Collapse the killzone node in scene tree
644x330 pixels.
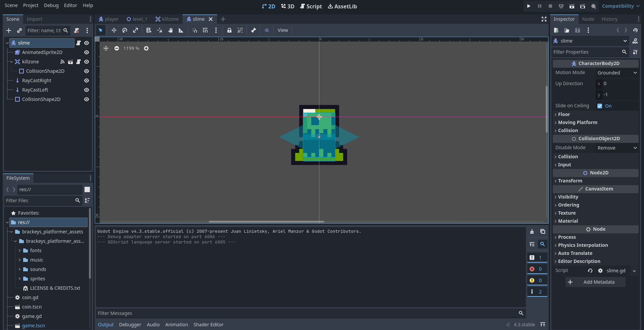[x=11, y=62]
